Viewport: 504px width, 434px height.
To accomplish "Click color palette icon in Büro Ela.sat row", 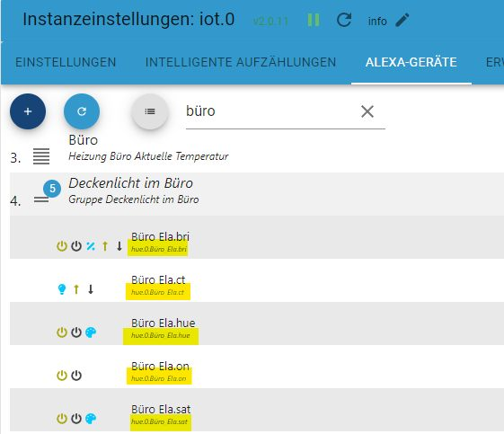I will pos(91,419).
